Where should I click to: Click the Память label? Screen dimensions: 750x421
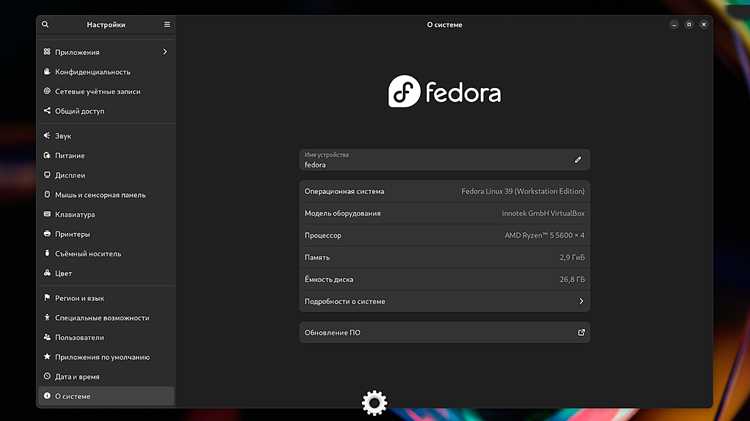[317, 257]
